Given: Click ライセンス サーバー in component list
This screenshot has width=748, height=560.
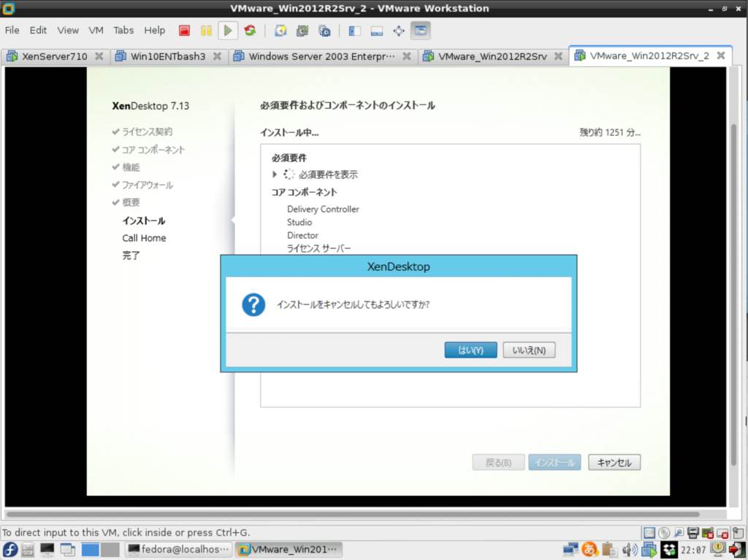Looking at the screenshot, I should (x=318, y=248).
